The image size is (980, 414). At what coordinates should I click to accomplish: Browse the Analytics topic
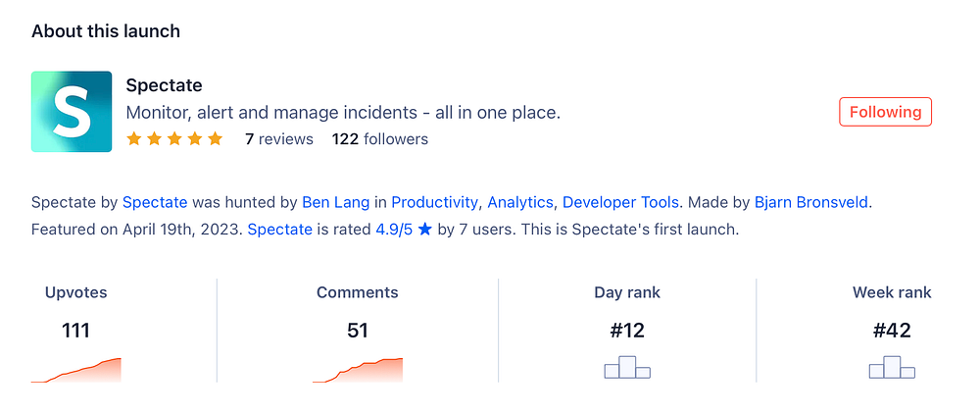(520, 203)
